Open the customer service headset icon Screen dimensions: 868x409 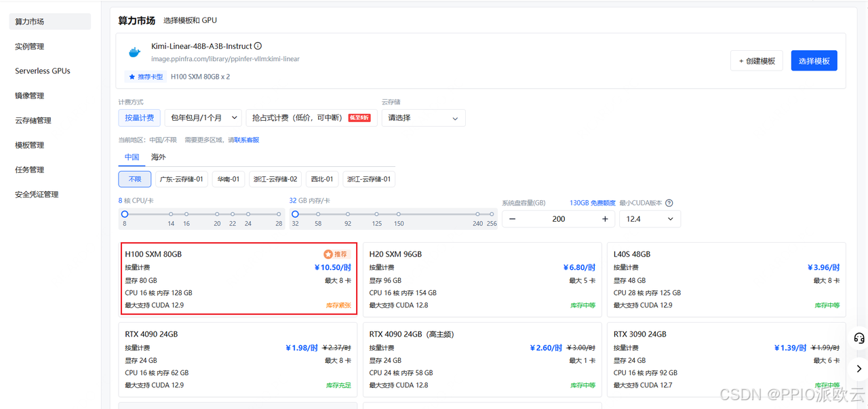[x=859, y=338]
